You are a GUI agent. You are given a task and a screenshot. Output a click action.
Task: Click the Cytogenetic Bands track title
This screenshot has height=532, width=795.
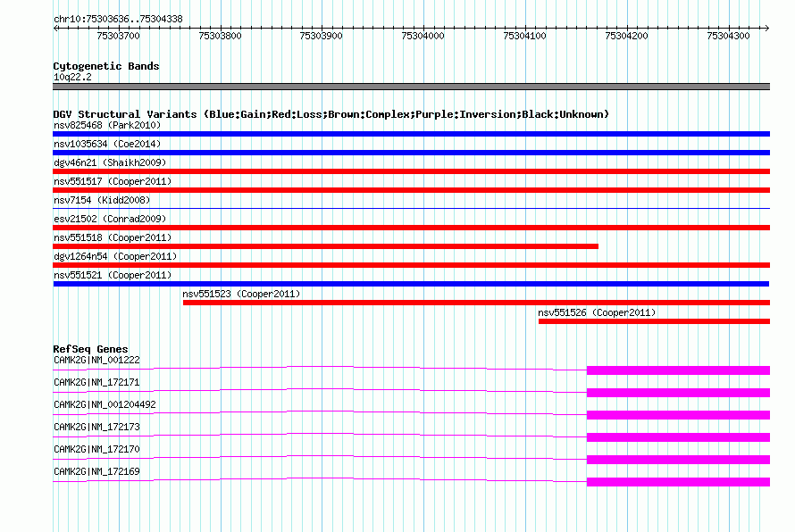[106, 66]
